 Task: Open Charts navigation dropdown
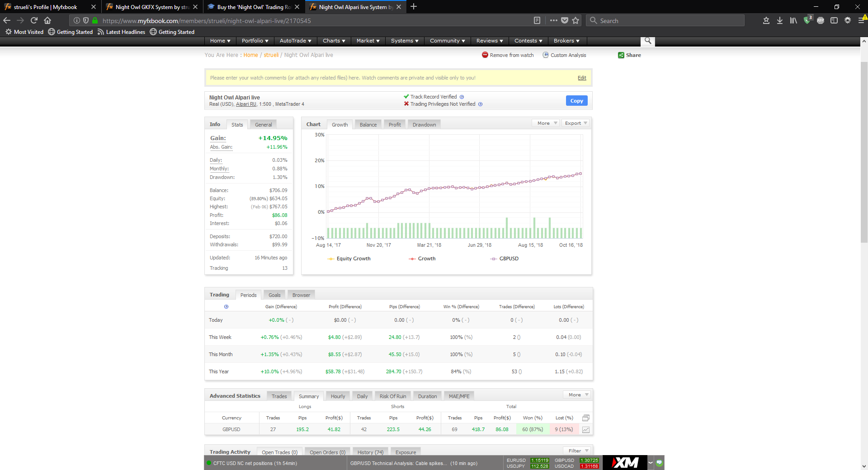334,41
